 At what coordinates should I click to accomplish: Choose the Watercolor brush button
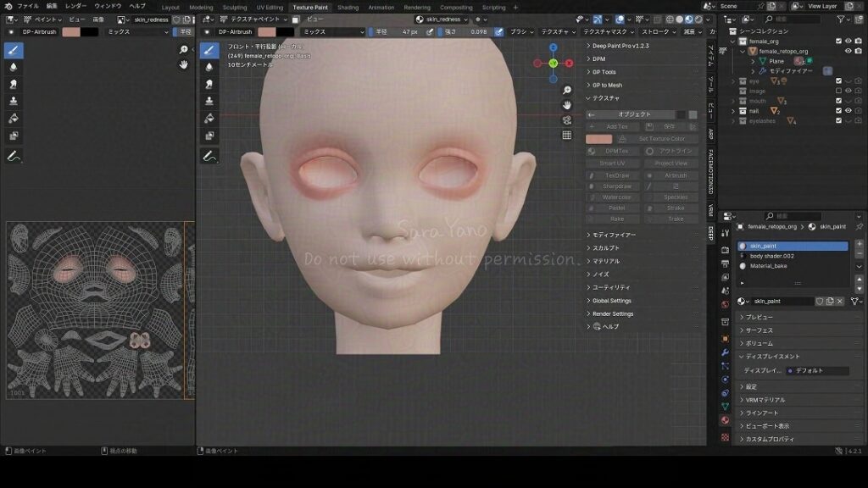(613, 197)
